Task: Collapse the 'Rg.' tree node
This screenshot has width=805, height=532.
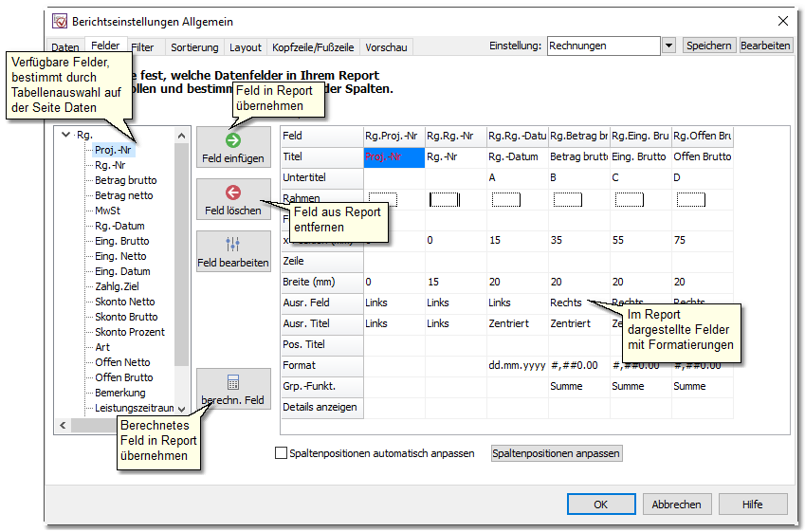Action: (x=65, y=135)
